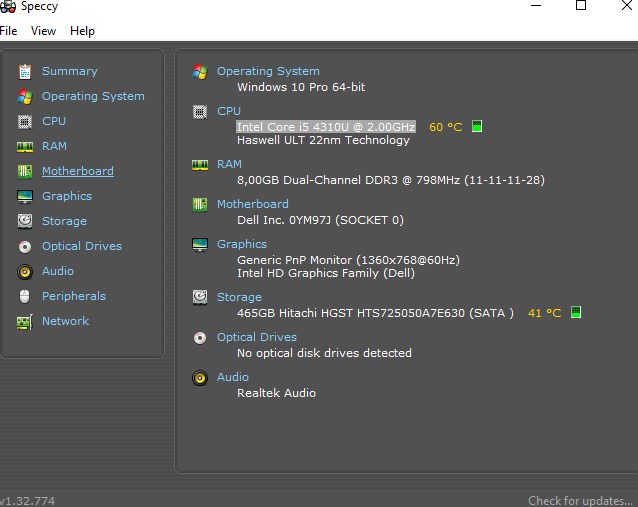Open the File menu
Viewport: 638px width, 507px height.
pos(9,31)
